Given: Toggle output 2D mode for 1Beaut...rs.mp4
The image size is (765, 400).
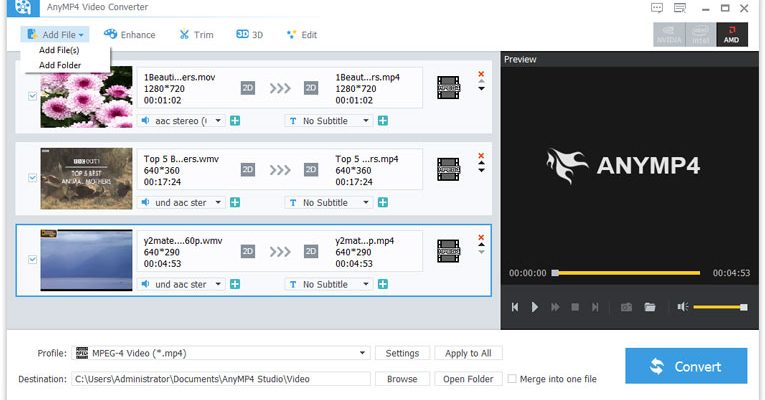Looking at the screenshot, I should [311, 88].
